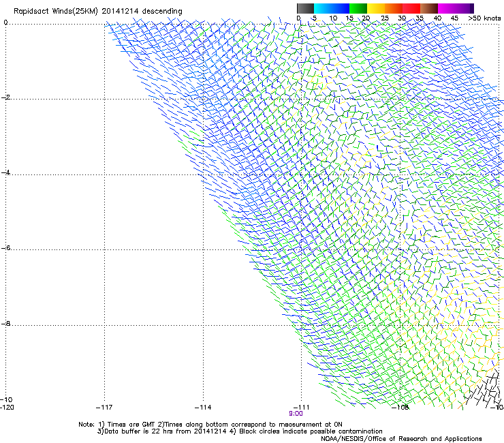The width and height of the screenshot is (504, 443).
Task: Click the brown 35-40 knots legend color
Action: [429, 8]
